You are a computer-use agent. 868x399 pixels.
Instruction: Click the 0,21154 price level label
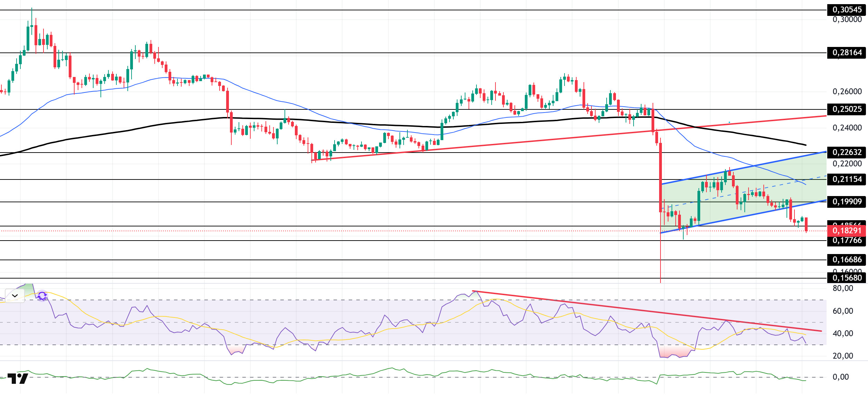coord(846,179)
